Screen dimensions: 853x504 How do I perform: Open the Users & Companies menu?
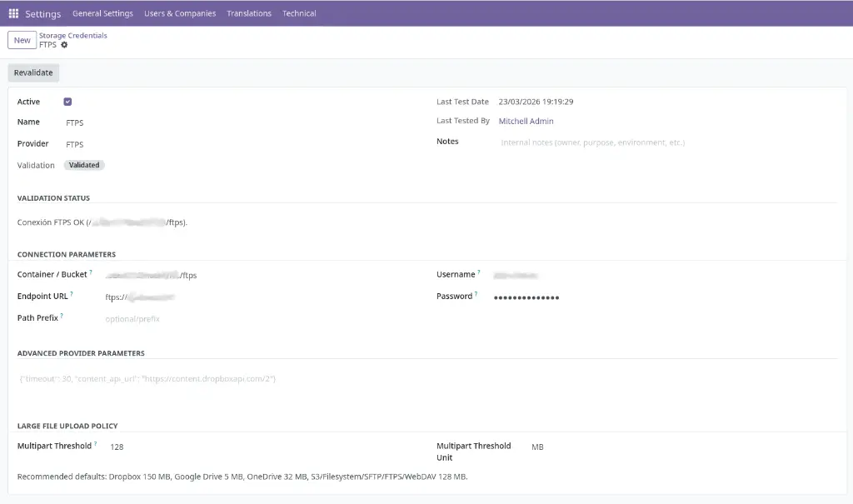[x=180, y=13]
